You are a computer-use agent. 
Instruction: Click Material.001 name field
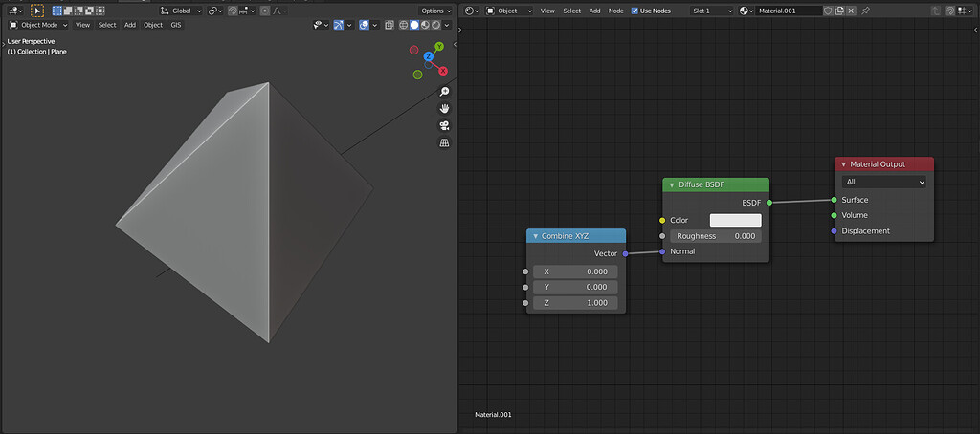point(789,11)
